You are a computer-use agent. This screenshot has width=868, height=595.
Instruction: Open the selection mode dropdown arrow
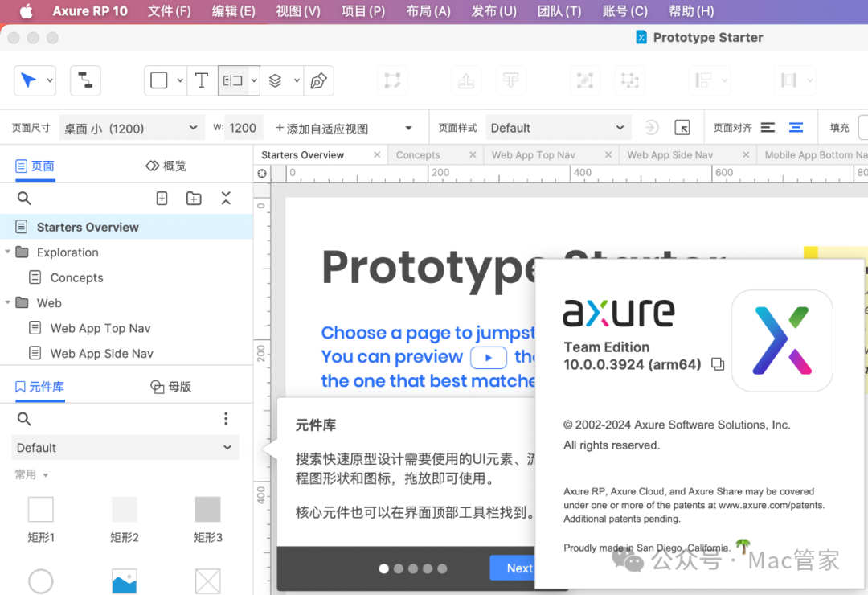[50, 80]
